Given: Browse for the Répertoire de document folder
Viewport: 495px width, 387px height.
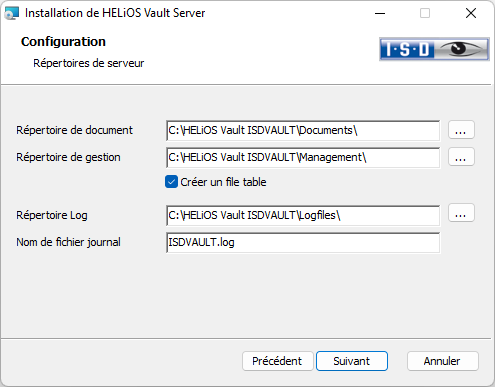Looking at the screenshot, I should pyautogui.click(x=461, y=130).
